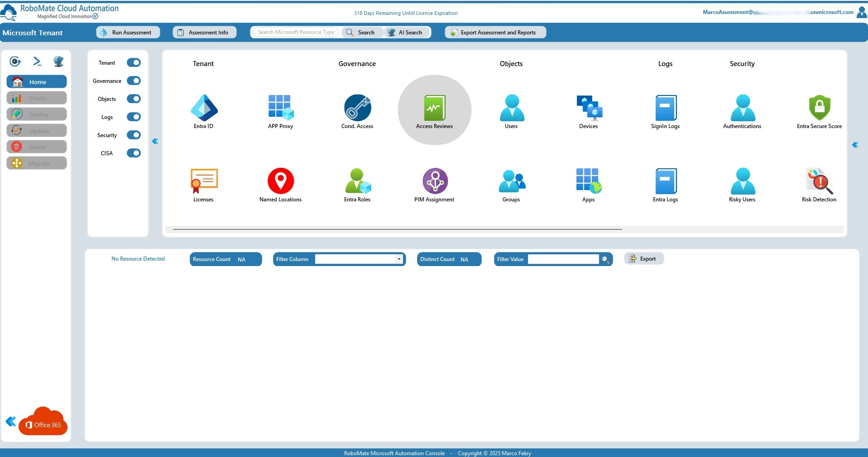Toggle the CISA switch
Screen dimensions: 868x457
coord(134,153)
